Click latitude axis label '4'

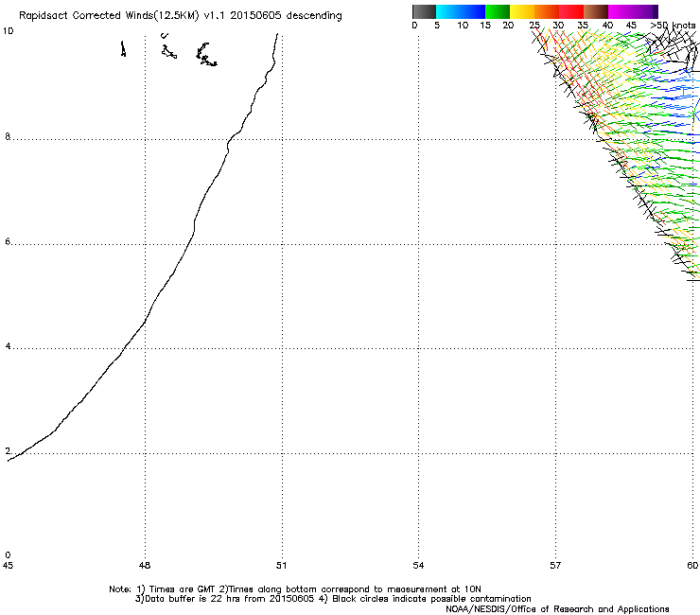pos(8,346)
